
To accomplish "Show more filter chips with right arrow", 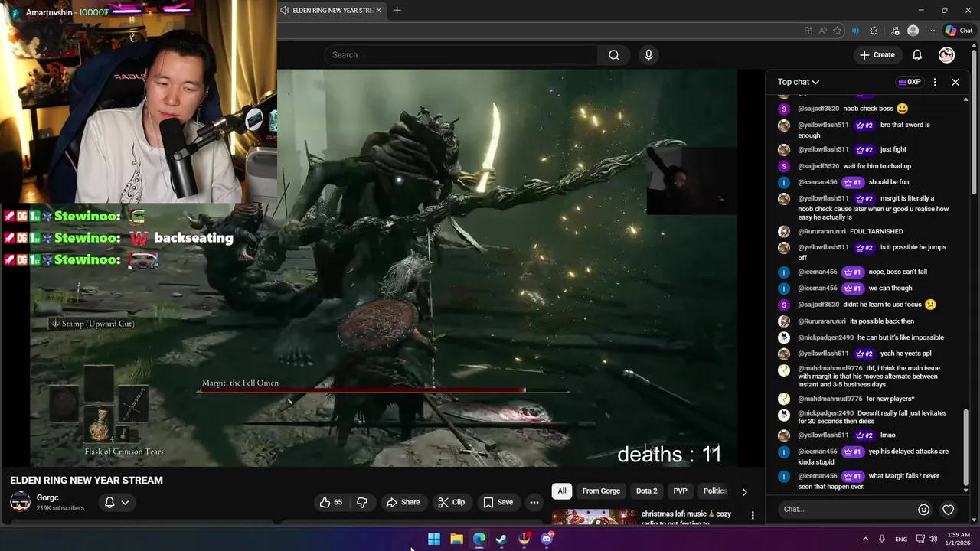I will 744,492.
